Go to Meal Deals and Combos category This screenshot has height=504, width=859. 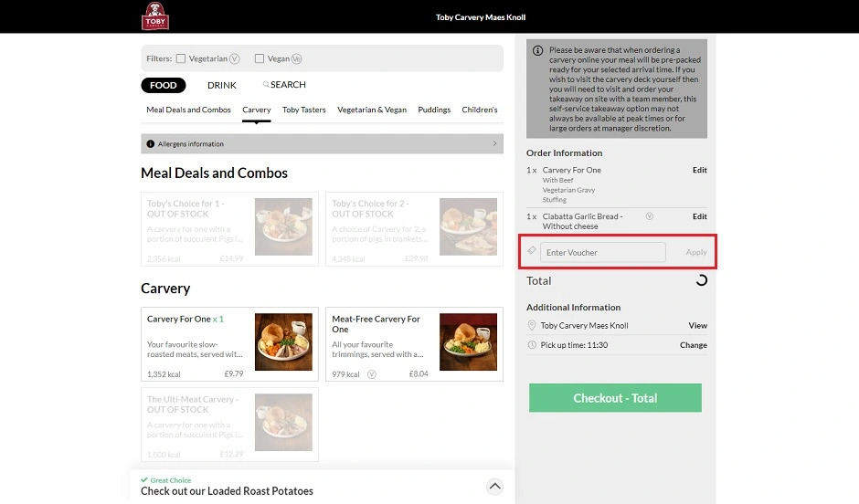coord(188,110)
